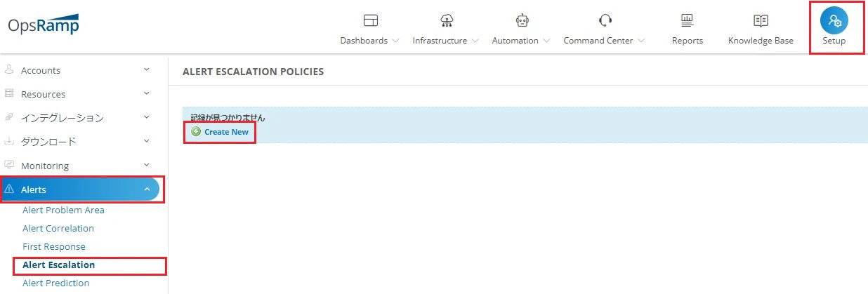Expand the Infrastructure dropdown chevron

pos(475,41)
